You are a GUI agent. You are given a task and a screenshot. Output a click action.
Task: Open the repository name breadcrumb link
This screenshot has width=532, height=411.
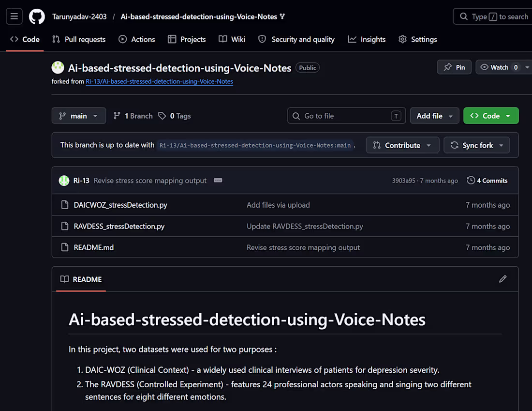199,16
